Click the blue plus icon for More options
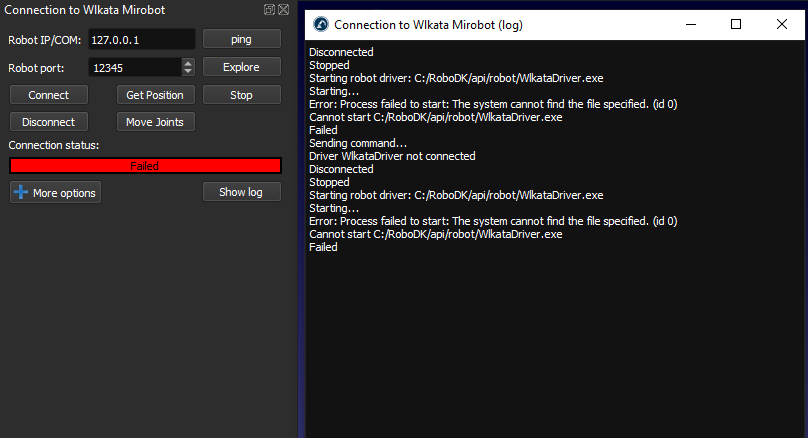This screenshot has height=438, width=808. (x=20, y=192)
